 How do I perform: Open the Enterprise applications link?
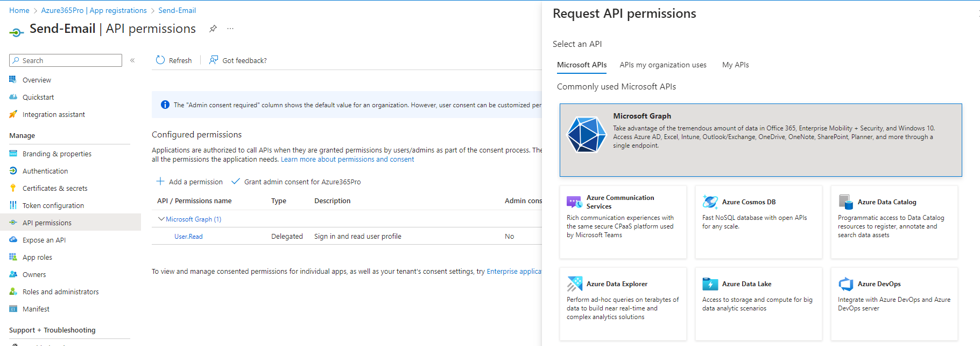(514, 272)
